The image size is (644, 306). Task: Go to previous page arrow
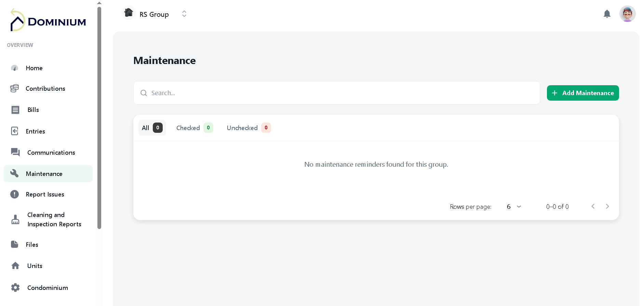(x=593, y=206)
